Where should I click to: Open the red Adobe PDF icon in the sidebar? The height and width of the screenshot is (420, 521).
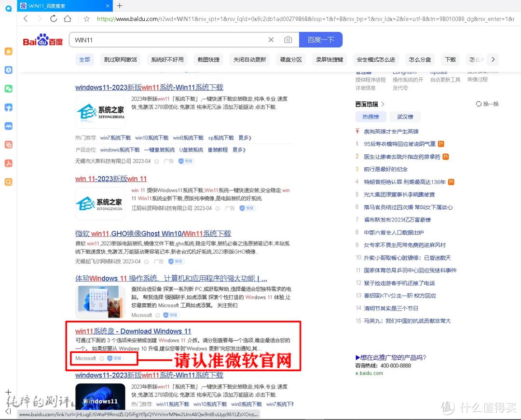8,163
